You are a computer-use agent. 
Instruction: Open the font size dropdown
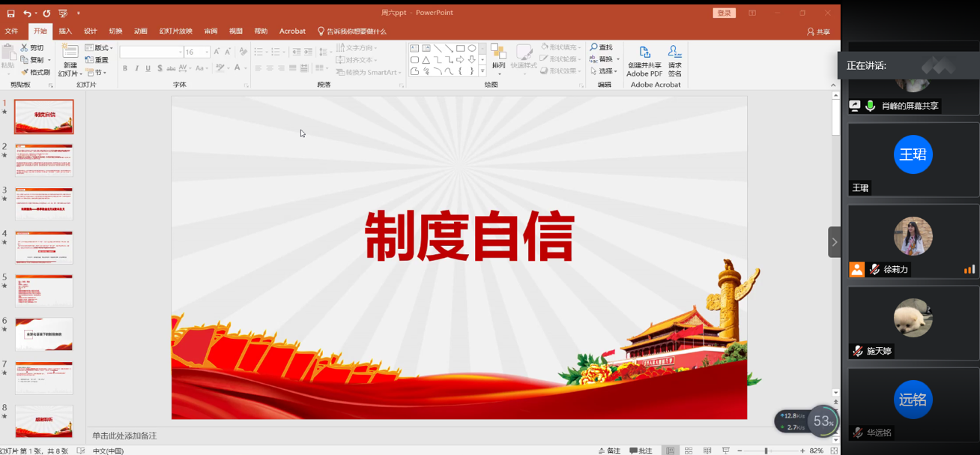click(x=207, y=52)
